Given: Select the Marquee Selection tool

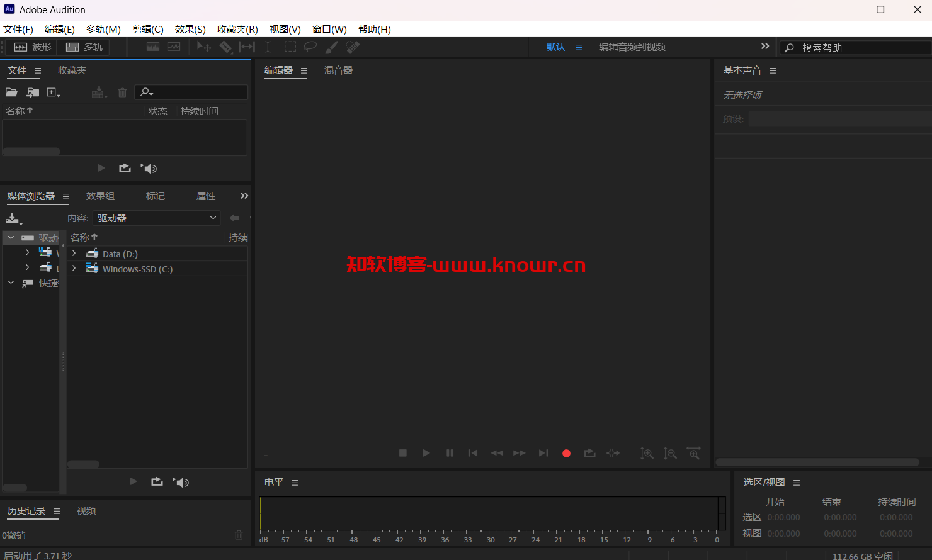Looking at the screenshot, I should pyautogui.click(x=290, y=47).
